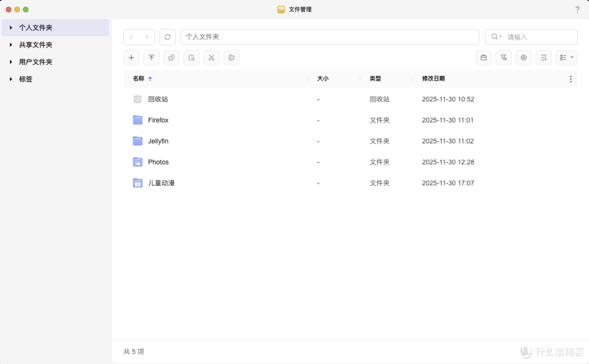This screenshot has height=364, width=589.
Task: Open the gear settings icon
Action: pos(524,58)
